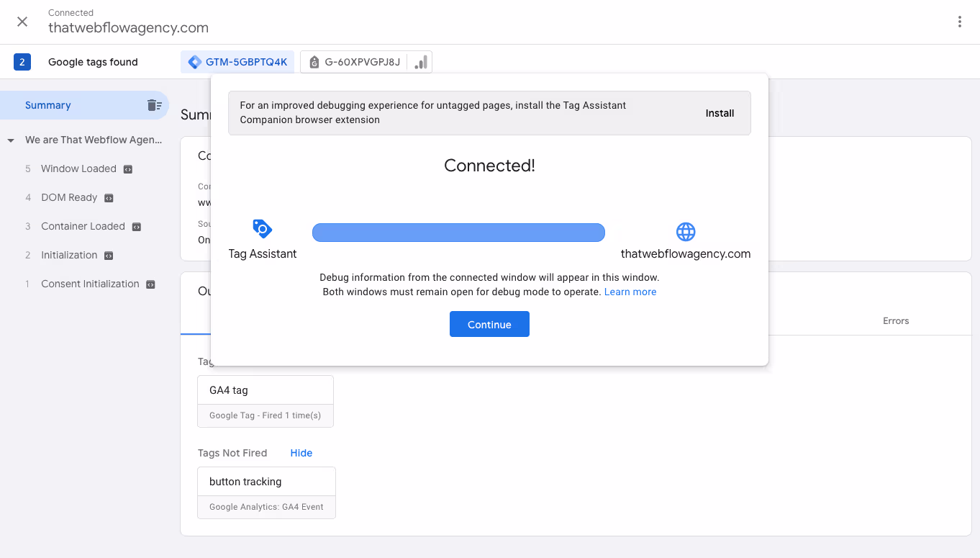Click the code icon beside Container Loaded
The height and width of the screenshot is (558, 980).
pyautogui.click(x=137, y=227)
